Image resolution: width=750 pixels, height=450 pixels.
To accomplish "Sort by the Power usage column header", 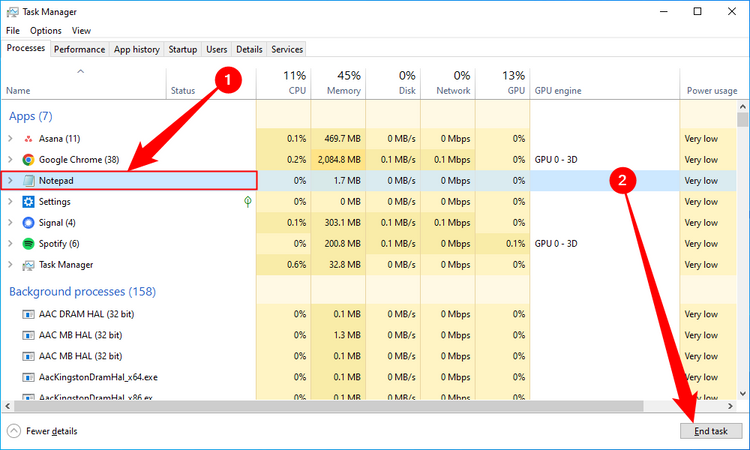I will 709,84.
